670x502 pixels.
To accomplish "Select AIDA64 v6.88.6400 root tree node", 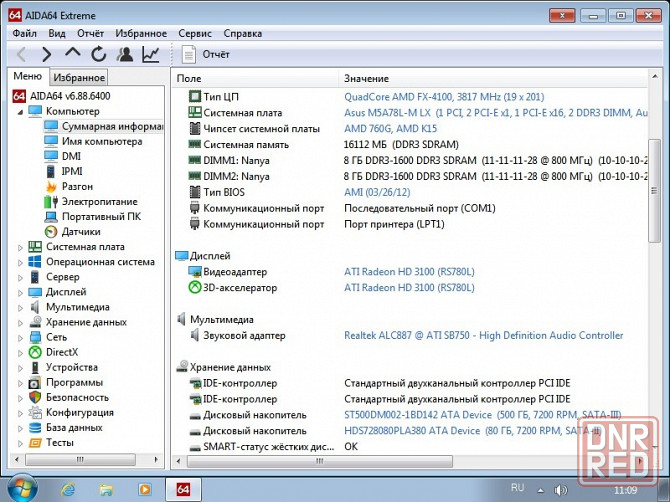I will tap(61, 96).
